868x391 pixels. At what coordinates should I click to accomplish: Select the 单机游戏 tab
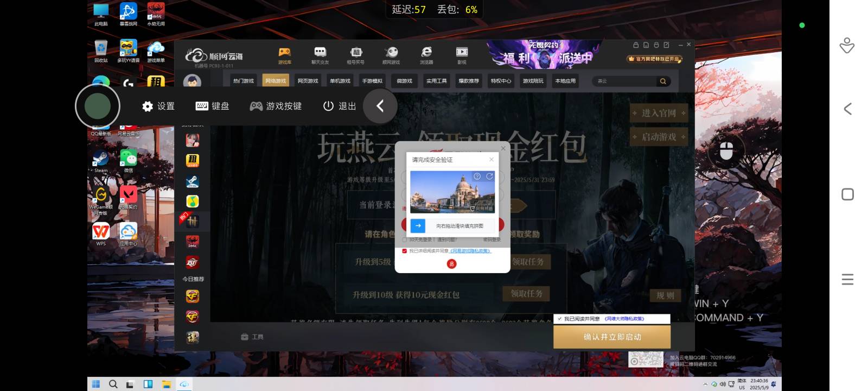pyautogui.click(x=340, y=81)
